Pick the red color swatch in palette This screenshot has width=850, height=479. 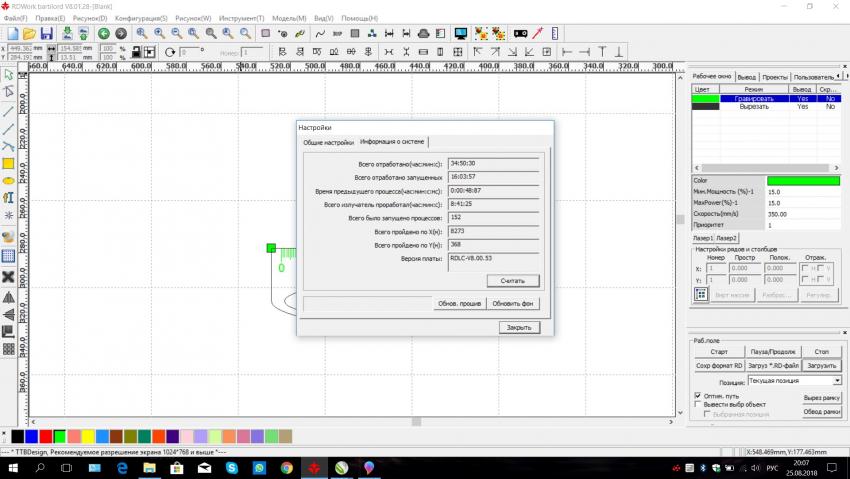(x=45, y=436)
